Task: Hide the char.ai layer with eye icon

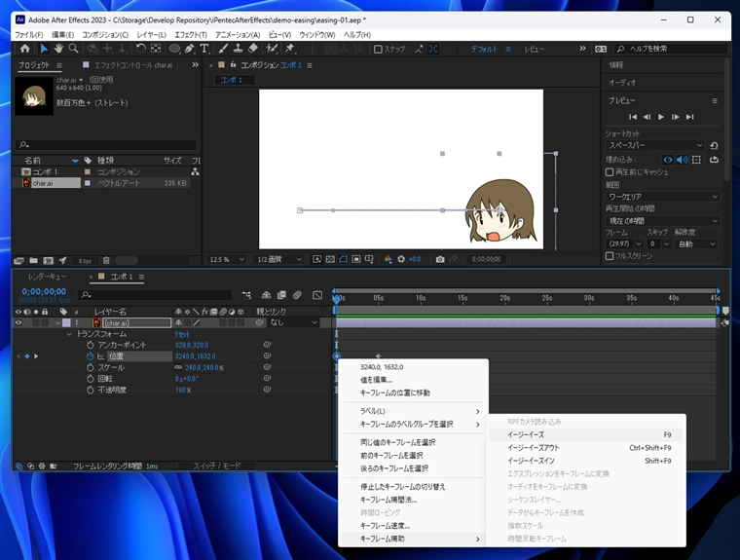Action: [x=18, y=323]
